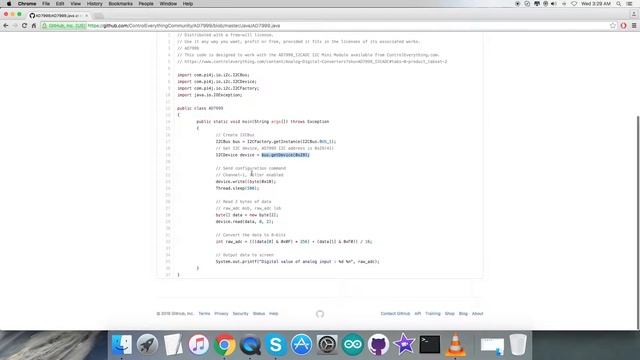Viewport: 640px width, 360px height.
Task: Open Terminal from the dock
Action: click(430, 345)
